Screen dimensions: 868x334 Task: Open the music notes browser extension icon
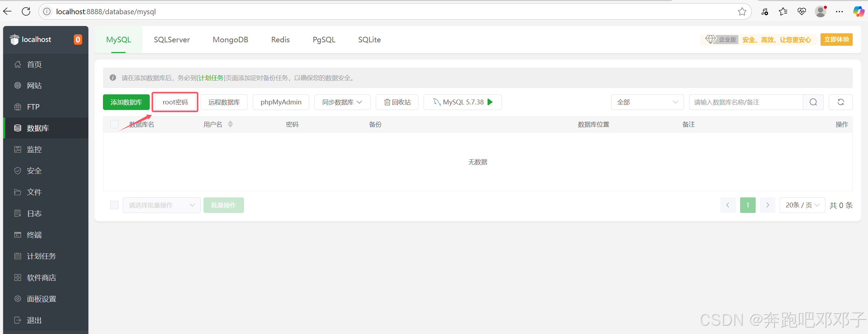(764, 11)
